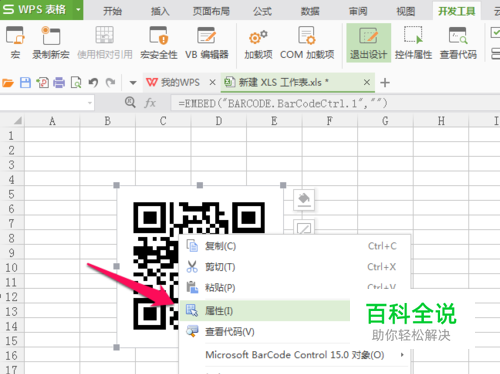
Task: Open the 宏 macro icon
Action: 15,43
